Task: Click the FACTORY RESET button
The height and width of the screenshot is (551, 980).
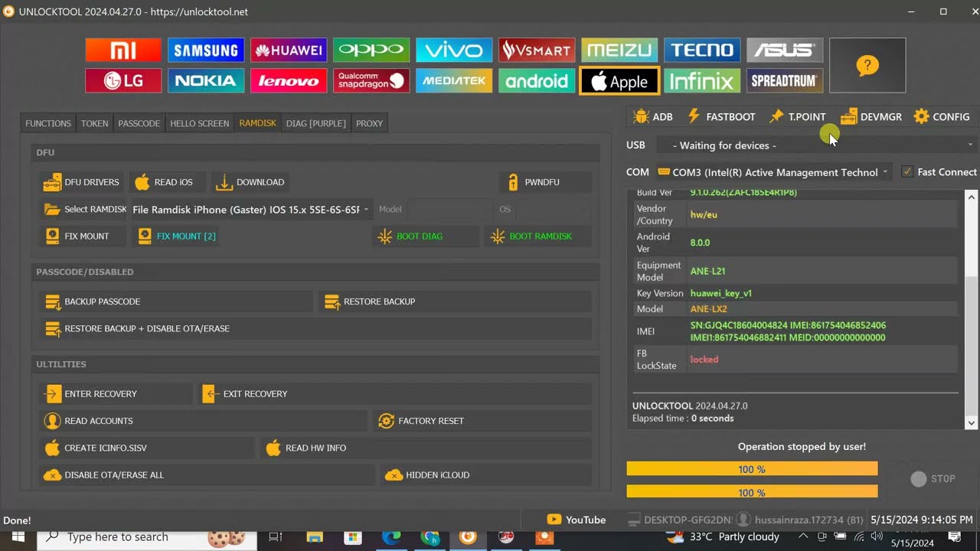Action: (x=482, y=421)
